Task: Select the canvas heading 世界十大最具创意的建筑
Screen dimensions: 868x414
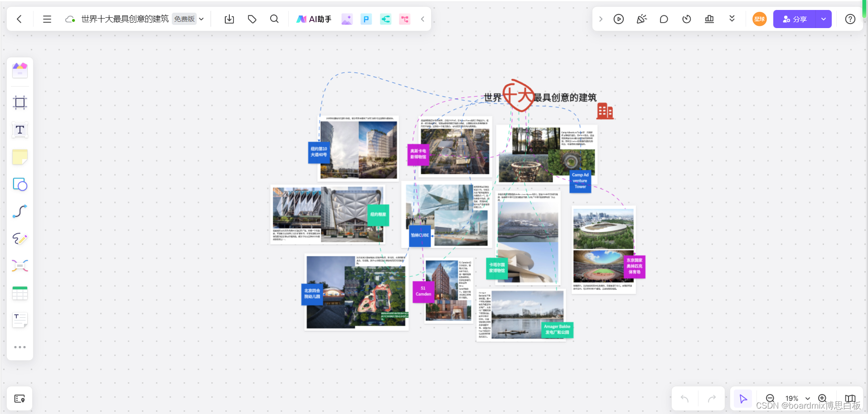Action: pos(540,97)
